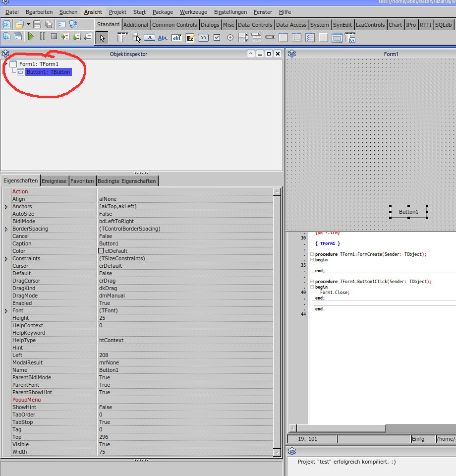The height and width of the screenshot is (476, 456).
Task: Switch to the Ereignisse tab
Action: 54,181
